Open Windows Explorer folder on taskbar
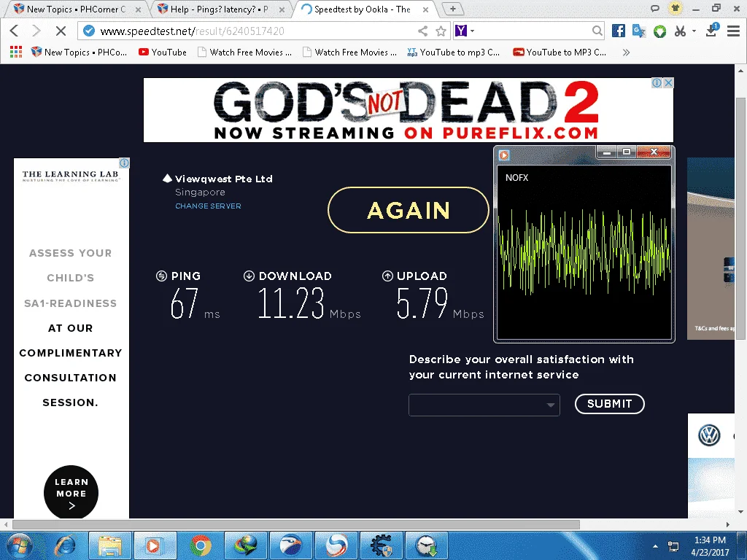Image resolution: width=747 pixels, height=560 pixels. (110, 545)
